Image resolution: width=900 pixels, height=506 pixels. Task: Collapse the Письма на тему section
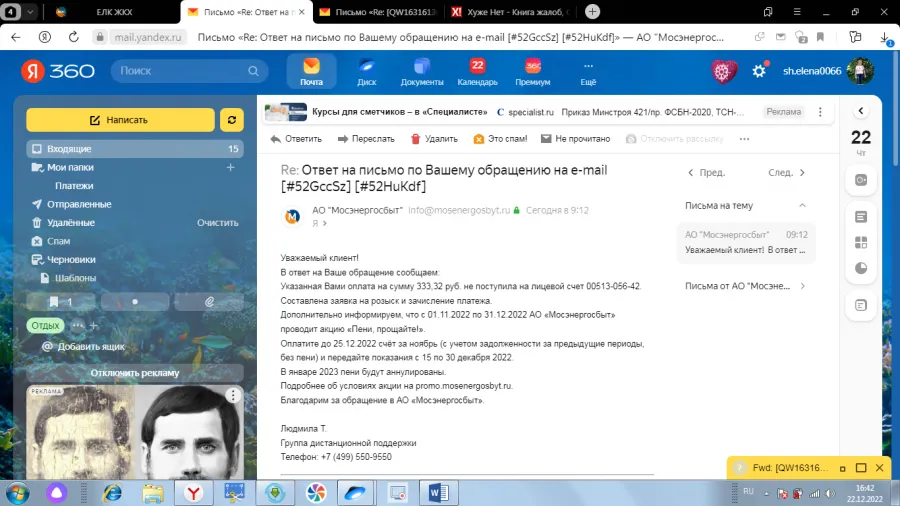pos(802,205)
